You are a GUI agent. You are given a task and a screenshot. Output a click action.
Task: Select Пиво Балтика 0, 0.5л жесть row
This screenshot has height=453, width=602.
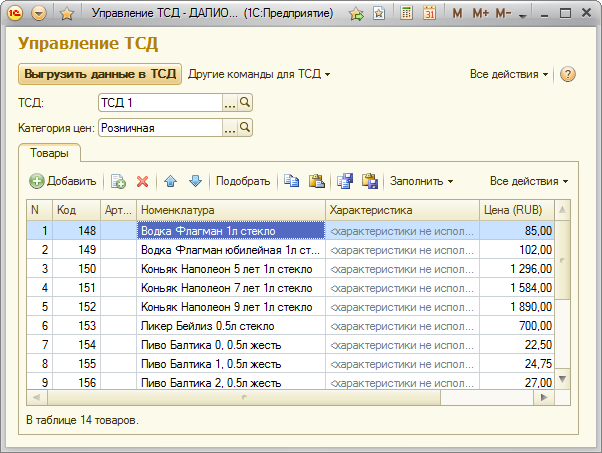coord(291,345)
